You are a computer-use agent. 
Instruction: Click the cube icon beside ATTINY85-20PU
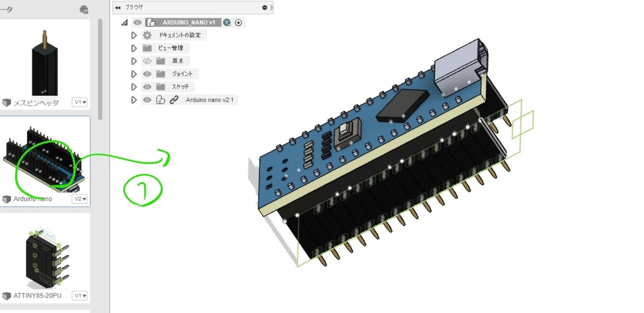pos(6,296)
